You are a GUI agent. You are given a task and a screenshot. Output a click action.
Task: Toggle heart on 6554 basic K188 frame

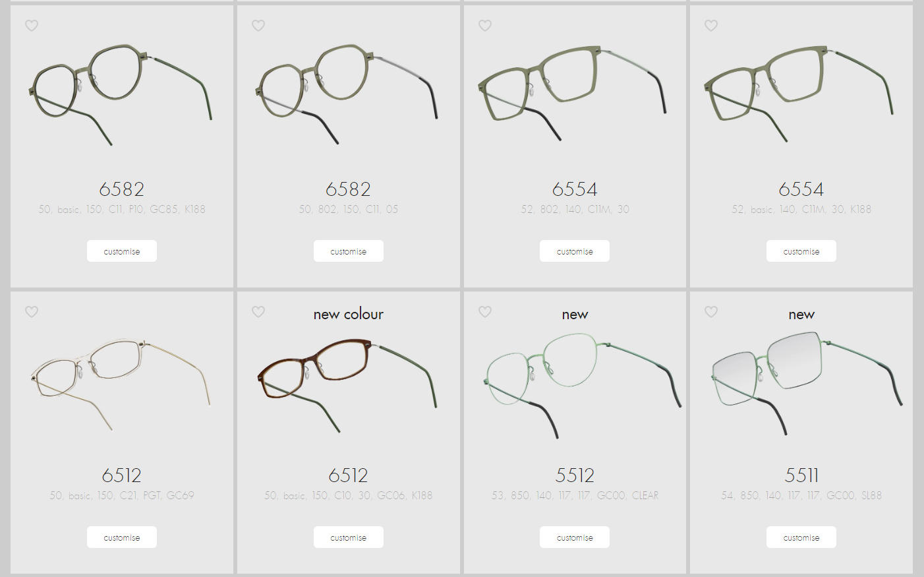coord(711,26)
